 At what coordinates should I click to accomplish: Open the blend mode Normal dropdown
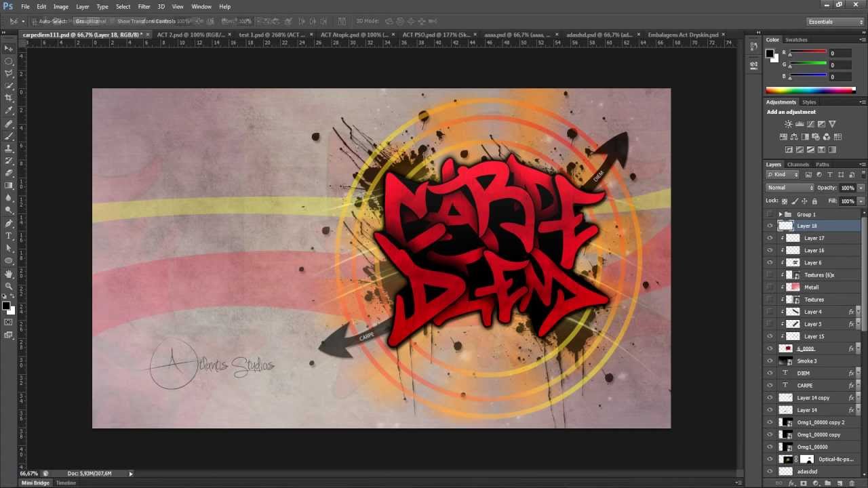point(790,188)
